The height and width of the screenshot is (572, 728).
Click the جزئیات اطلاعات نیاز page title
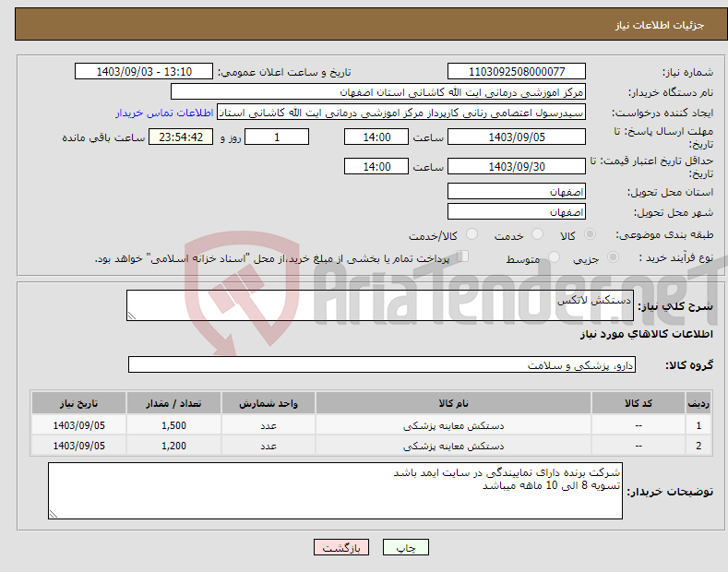[660, 25]
